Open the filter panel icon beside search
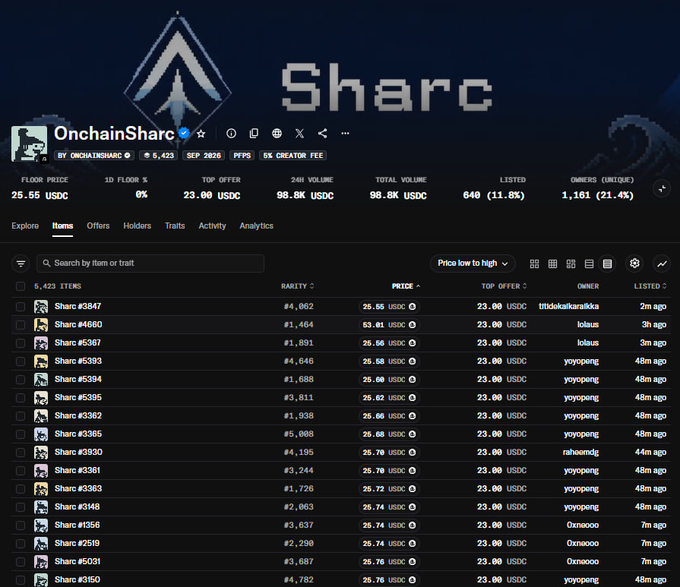 click(20, 264)
